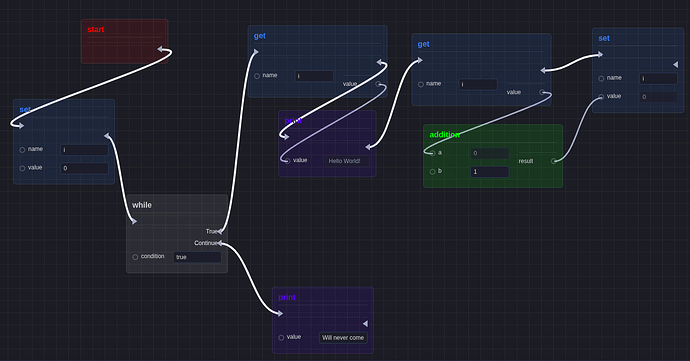Screen dimensions: 690x361
Task: Click the condition socket on the while node
Action: [135, 257]
